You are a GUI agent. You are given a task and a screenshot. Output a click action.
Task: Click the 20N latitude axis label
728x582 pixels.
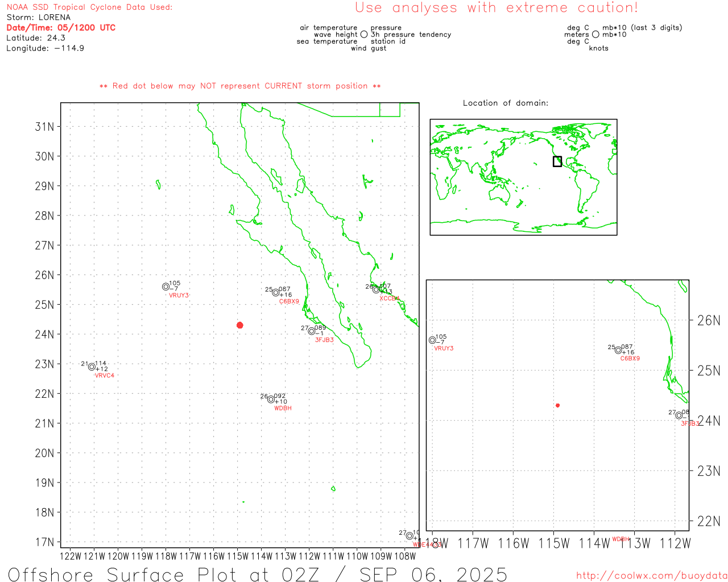tap(45, 453)
